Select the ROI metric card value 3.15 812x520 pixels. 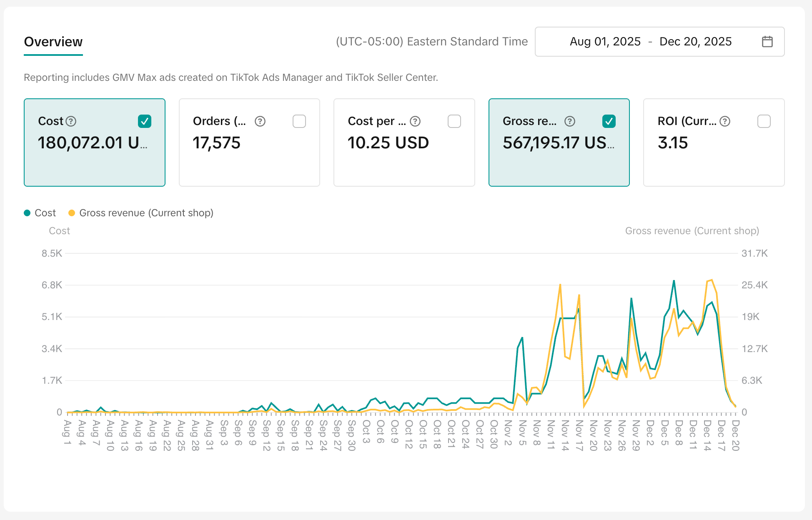click(673, 143)
